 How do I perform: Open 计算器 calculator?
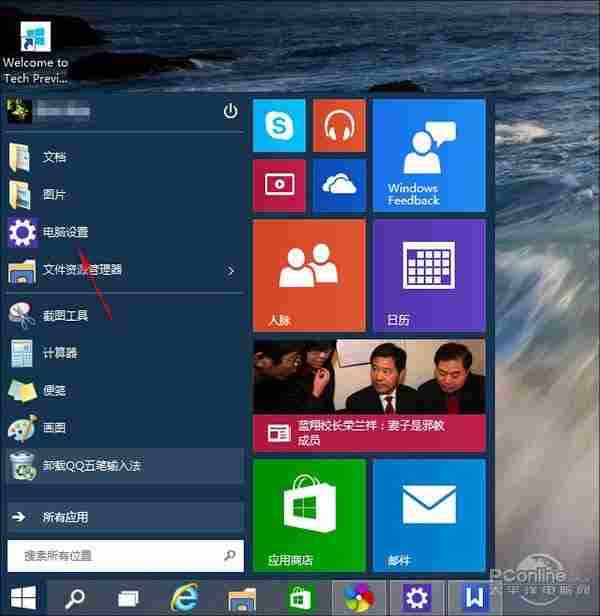59,353
